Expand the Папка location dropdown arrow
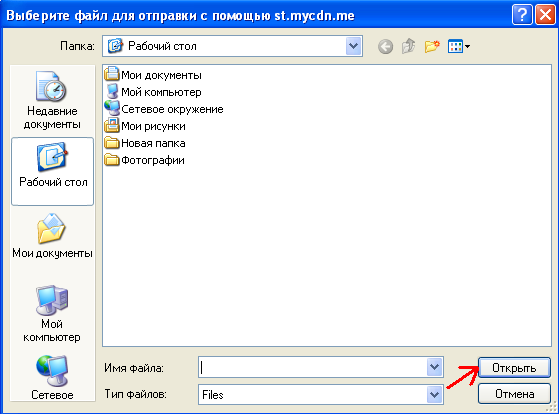559x414 pixels. (x=353, y=46)
